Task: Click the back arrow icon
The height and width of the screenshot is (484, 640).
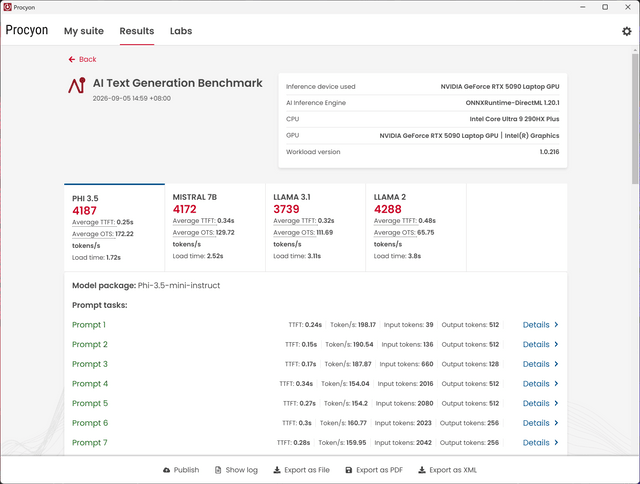Action: (x=72, y=60)
